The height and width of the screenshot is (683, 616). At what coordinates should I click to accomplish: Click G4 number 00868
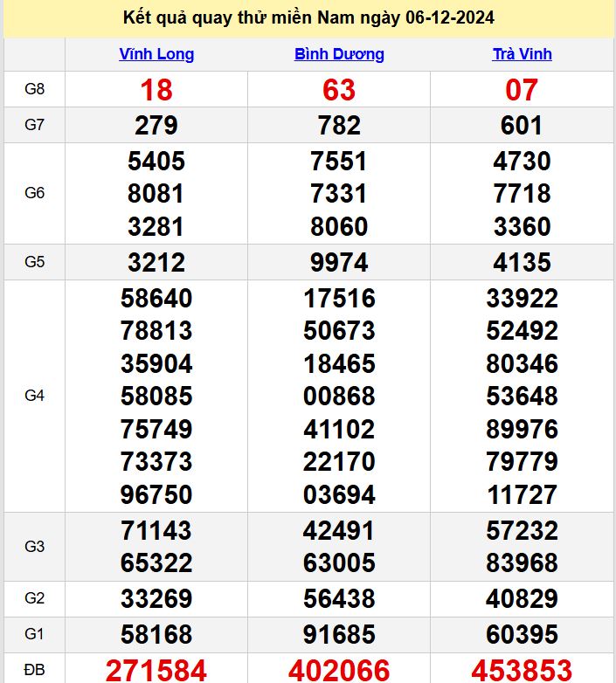click(x=339, y=396)
